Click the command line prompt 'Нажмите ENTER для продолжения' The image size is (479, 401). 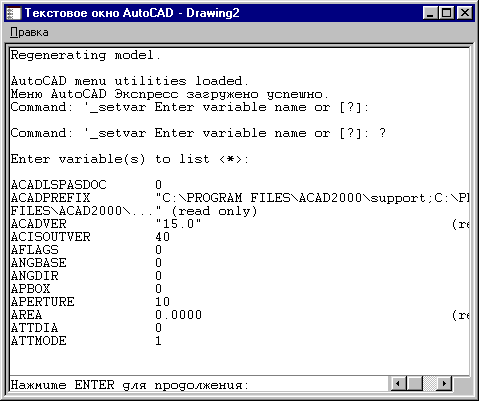pyautogui.click(x=130, y=385)
